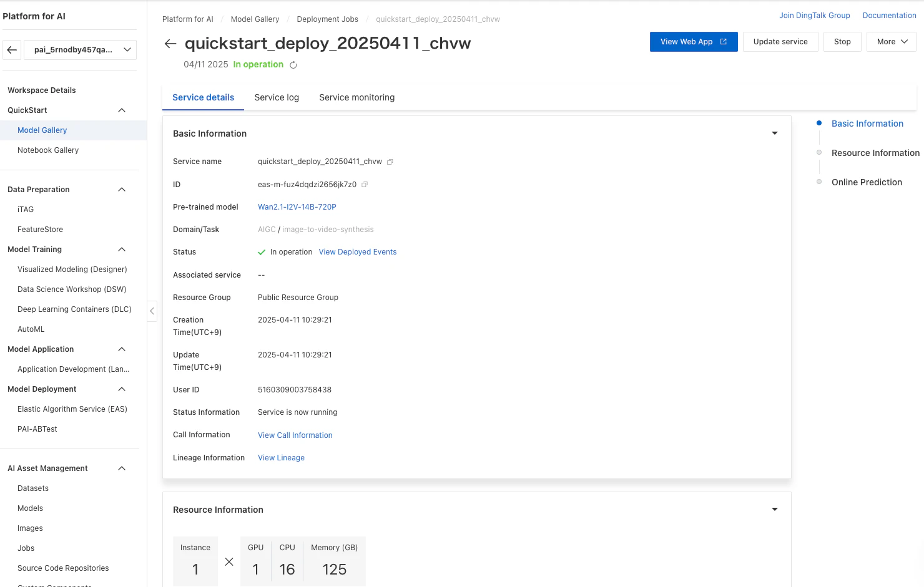This screenshot has width=924, height=587.
Task: Collapse the Model Deployment sidebar group
Action: point(122,389)
